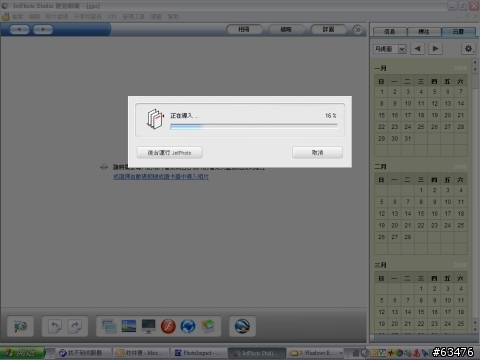Go to next calendar period arrow
480x360 pixels.
(435, 49)
